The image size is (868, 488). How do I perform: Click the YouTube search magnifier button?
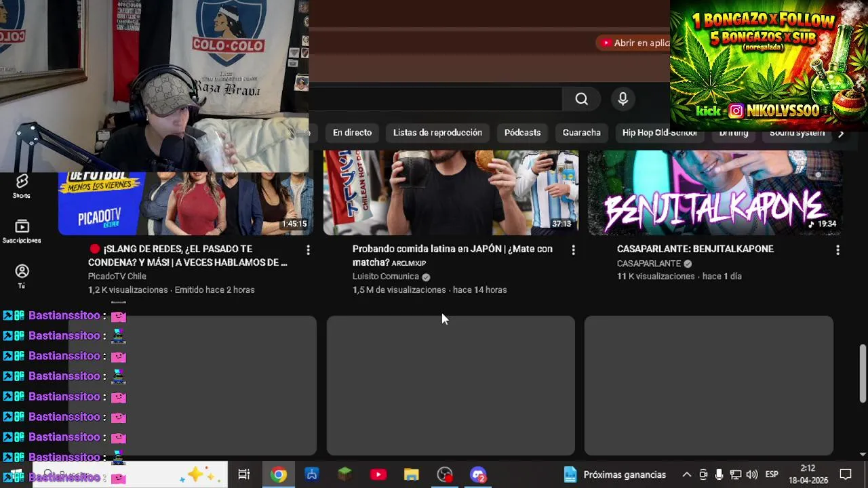point(581,99)
